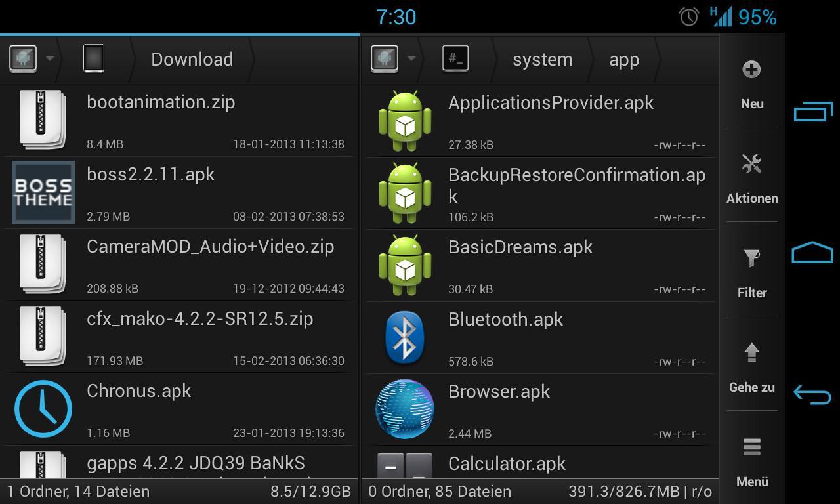Tap the 578.6 kB size label
The height and width of the screenshot is (504, 840).
471,362
